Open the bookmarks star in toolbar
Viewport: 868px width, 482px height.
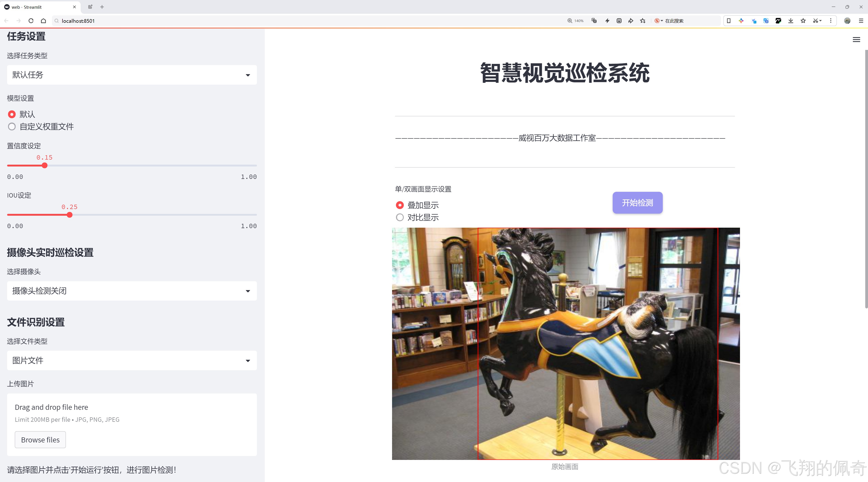coord(803,20)
